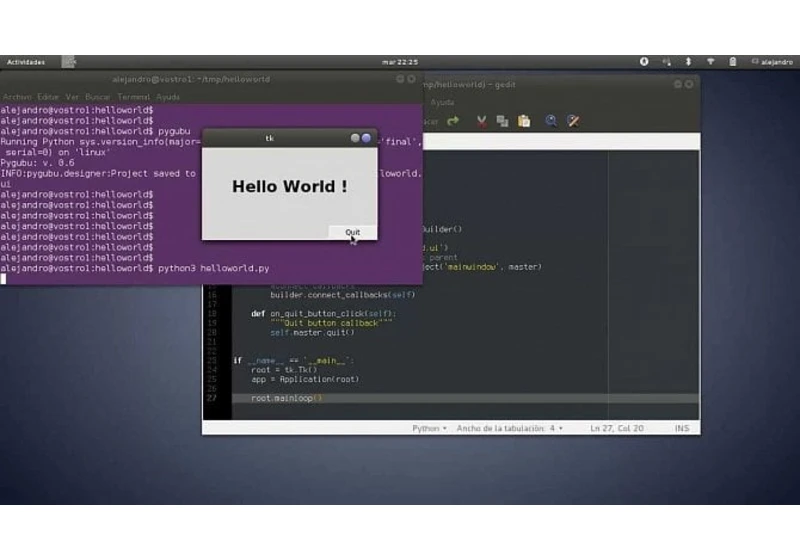The height and width of the screenshot is (560, 800).
Task: Click the if __name__ == '__main__' line
Action: tap(293, 361)
